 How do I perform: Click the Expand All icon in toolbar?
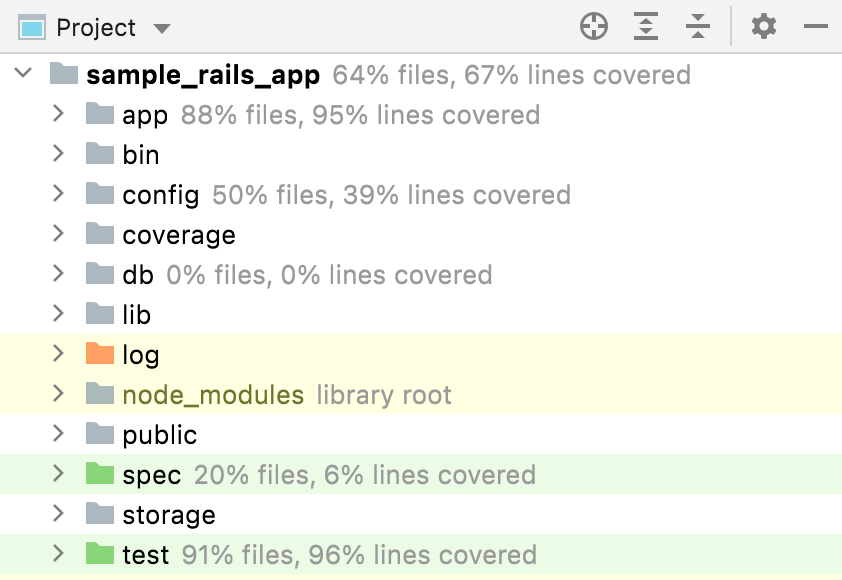646,27
